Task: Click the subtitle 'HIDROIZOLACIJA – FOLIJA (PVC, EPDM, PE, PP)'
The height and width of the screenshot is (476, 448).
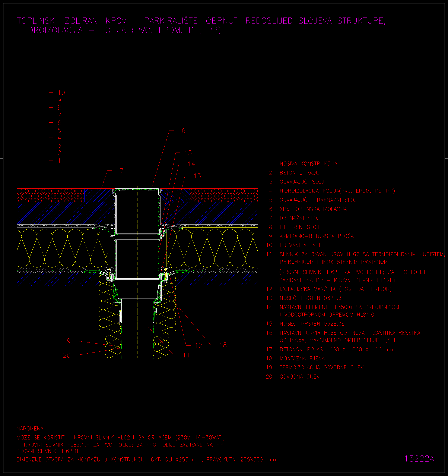Action: tap(121, 30)
